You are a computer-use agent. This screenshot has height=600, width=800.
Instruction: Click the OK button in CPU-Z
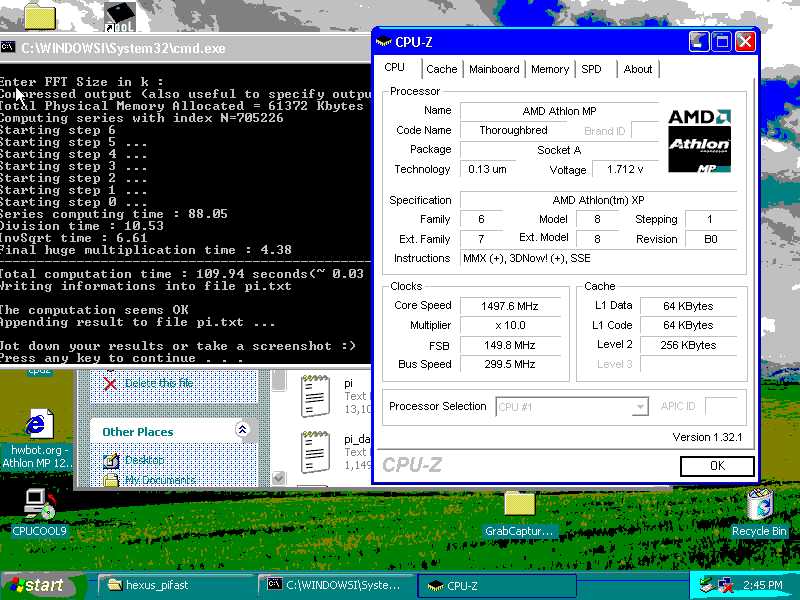[x=717, y=466]
